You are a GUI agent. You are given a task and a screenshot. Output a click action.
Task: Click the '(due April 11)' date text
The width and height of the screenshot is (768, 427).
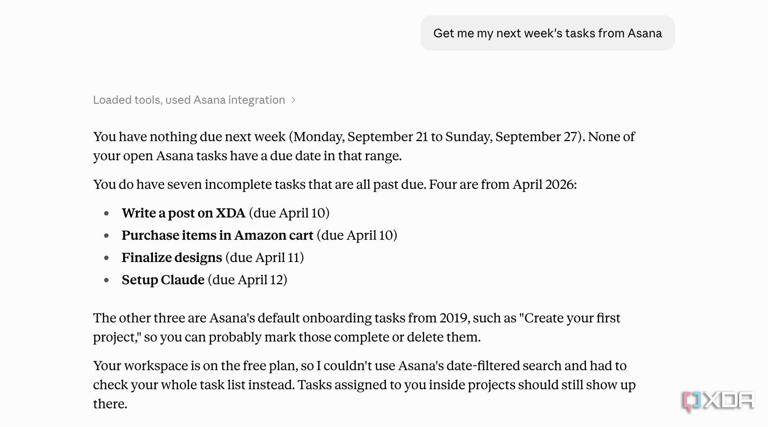tap(264, 258)
